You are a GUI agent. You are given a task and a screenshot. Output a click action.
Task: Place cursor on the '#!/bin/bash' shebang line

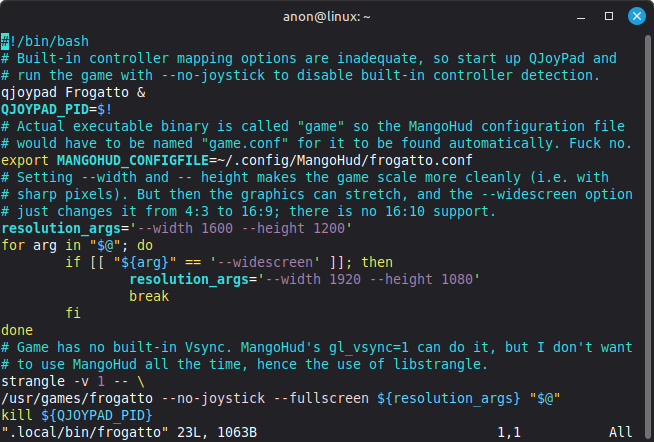(45, 41)
